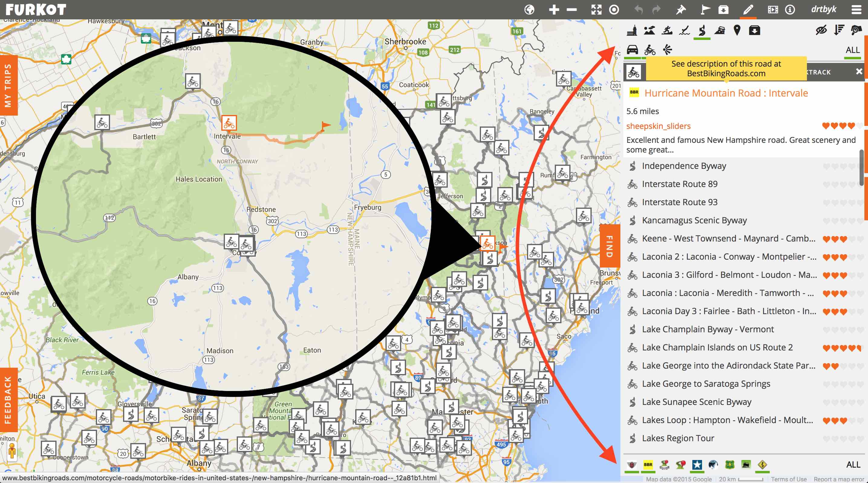Zoom out with the minus icon
868x483 pixels.
tap(571, 10)
